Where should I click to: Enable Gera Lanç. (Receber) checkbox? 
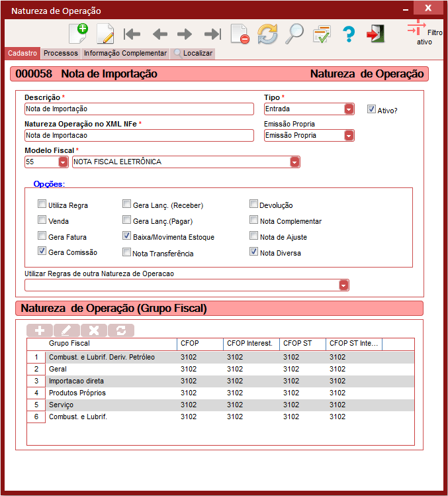tap(126, 204)
